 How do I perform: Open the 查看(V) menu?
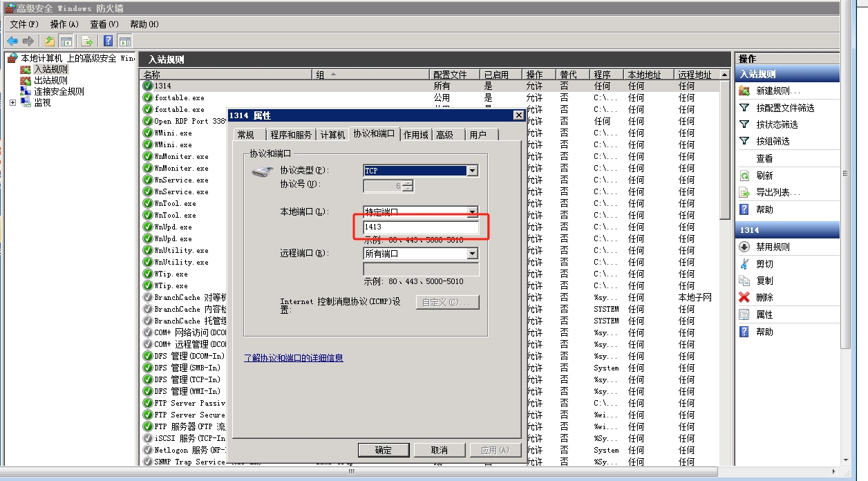click(104, 24)
